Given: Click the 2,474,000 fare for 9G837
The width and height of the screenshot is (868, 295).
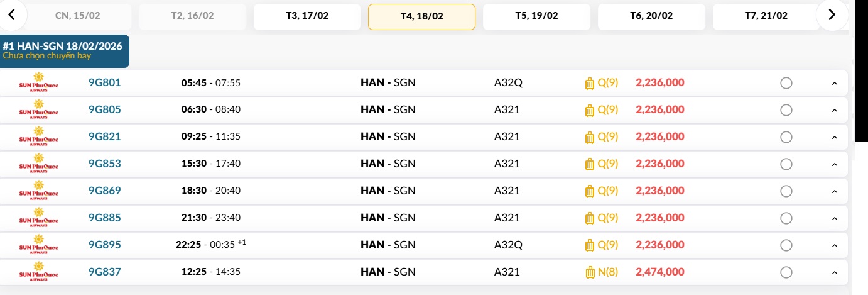Looking at the screenshot, I should tap(660, 272).
